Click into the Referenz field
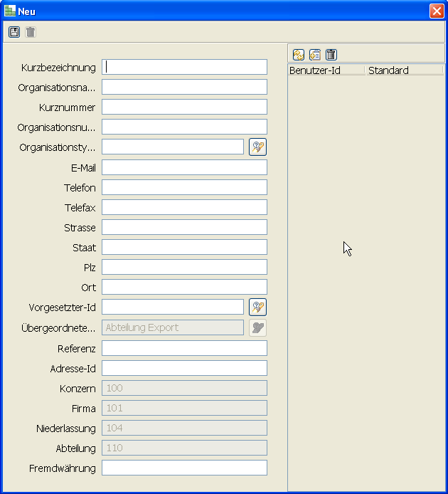The image size is (448, 494). click(184, 348)
